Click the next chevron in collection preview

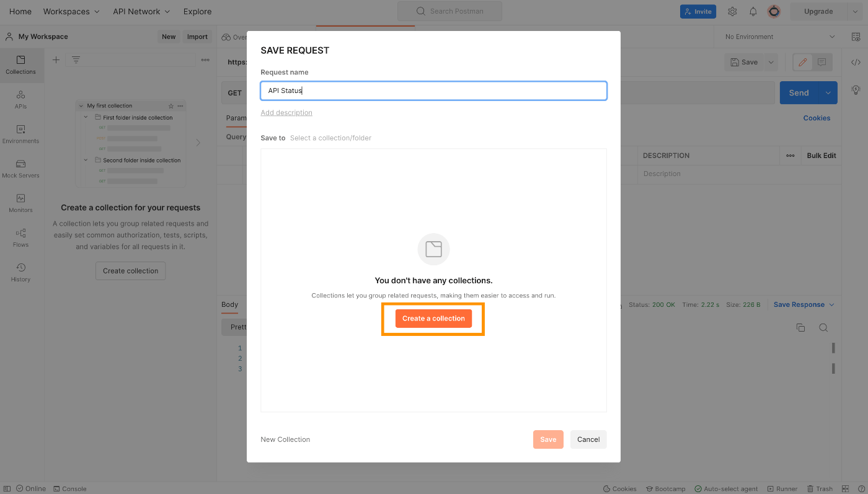click(x=198, y=143)
